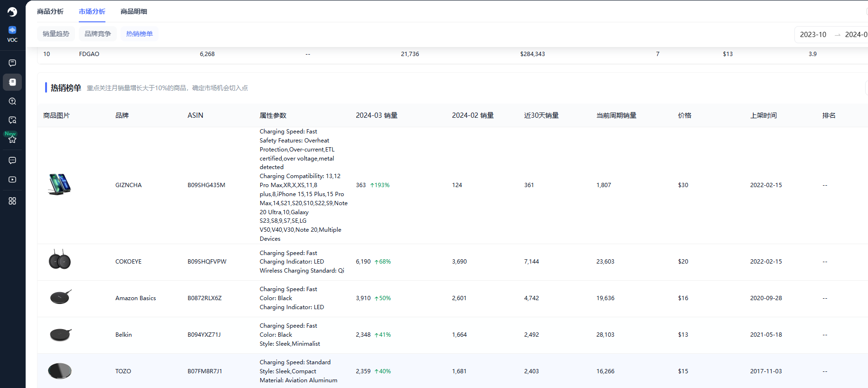Click the 排名 column header

point(829,115)
